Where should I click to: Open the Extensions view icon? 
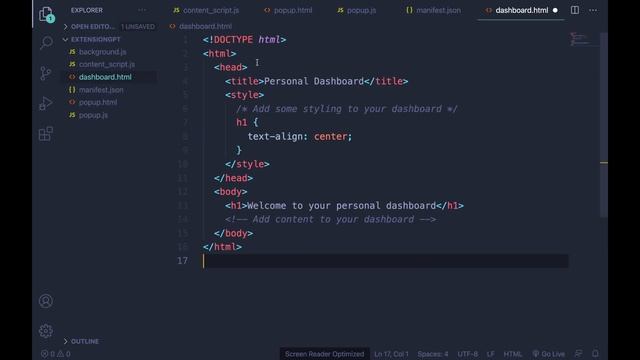(x=46, y=133)
